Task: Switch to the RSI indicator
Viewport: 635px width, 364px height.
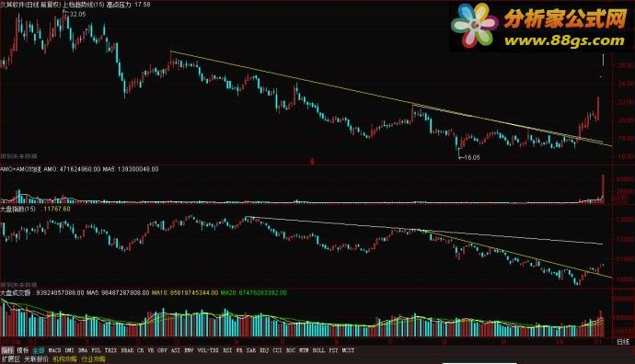Action: (x=227, y=350)
